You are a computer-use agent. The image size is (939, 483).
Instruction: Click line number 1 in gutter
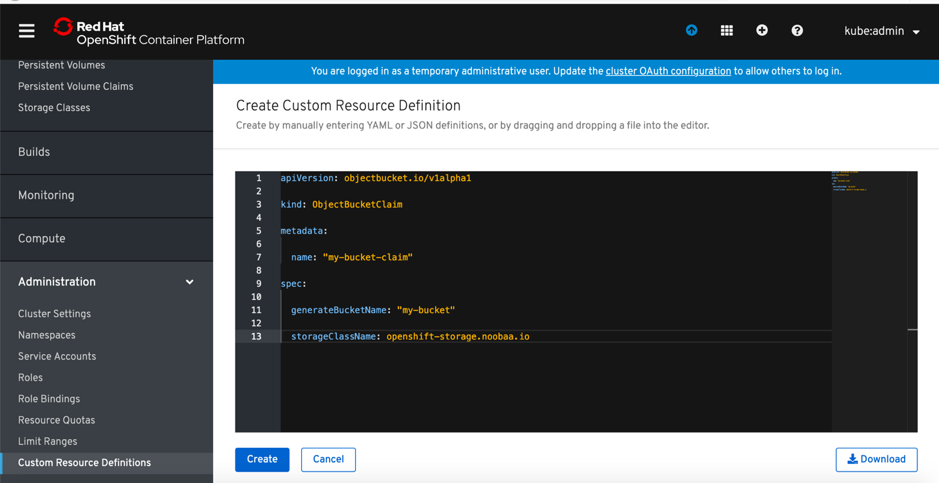pyautogui.click(x=259, y=178)
